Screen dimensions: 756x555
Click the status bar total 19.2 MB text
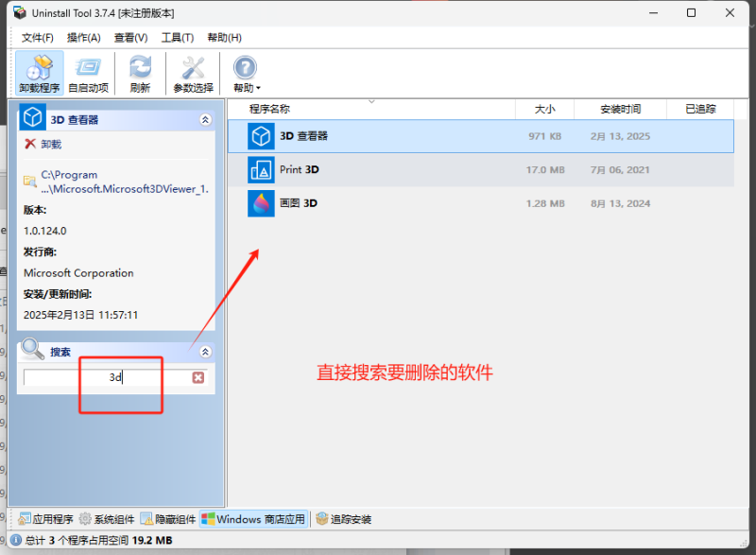click(x=152, y=540)
